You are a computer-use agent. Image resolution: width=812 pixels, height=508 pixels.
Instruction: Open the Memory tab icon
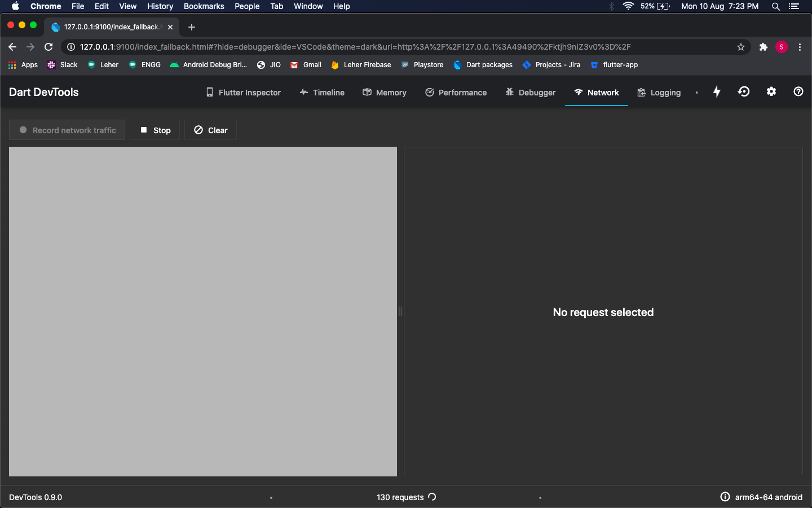pos(367,92)
